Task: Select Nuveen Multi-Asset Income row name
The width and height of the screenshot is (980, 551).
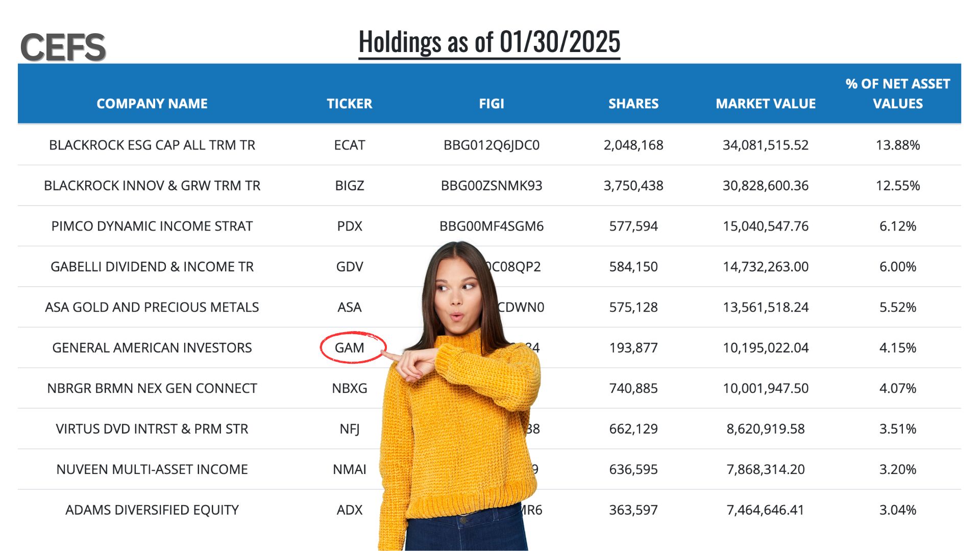Action: tap(152, 469)
